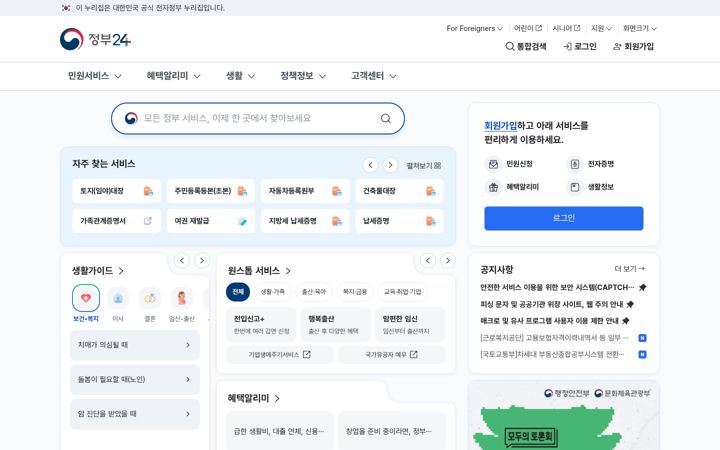The height and width of the screenshot is (450, 720).
Task: Select the 임신•출산 category icon
Action: tap(182, 298)
